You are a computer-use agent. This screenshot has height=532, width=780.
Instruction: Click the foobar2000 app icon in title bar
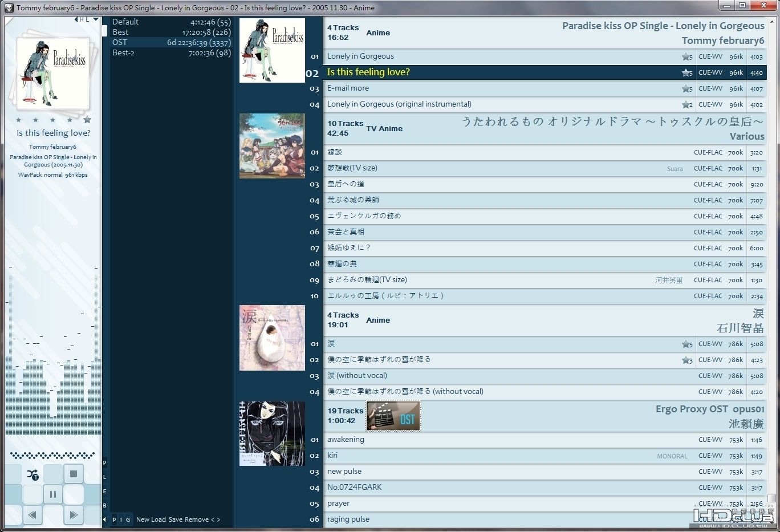click(9, 7)
